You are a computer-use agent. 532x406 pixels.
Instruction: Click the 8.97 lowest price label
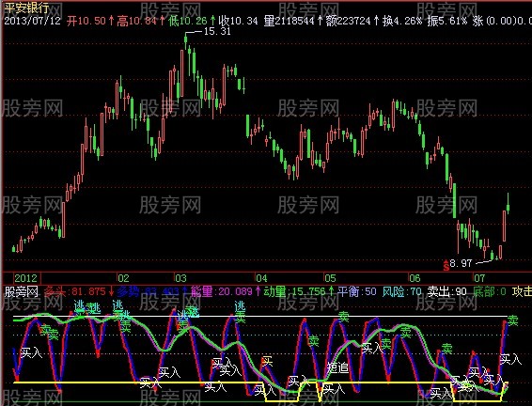461,263
